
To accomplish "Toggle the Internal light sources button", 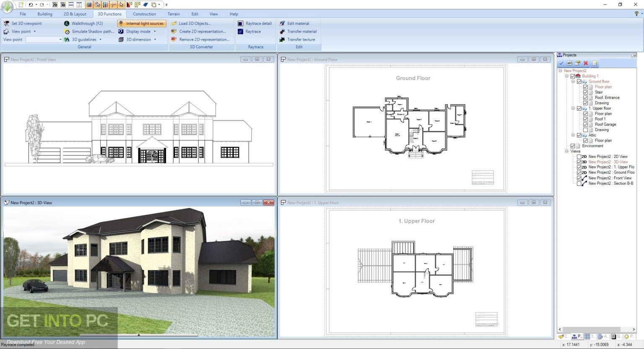I will pos(142,23).
